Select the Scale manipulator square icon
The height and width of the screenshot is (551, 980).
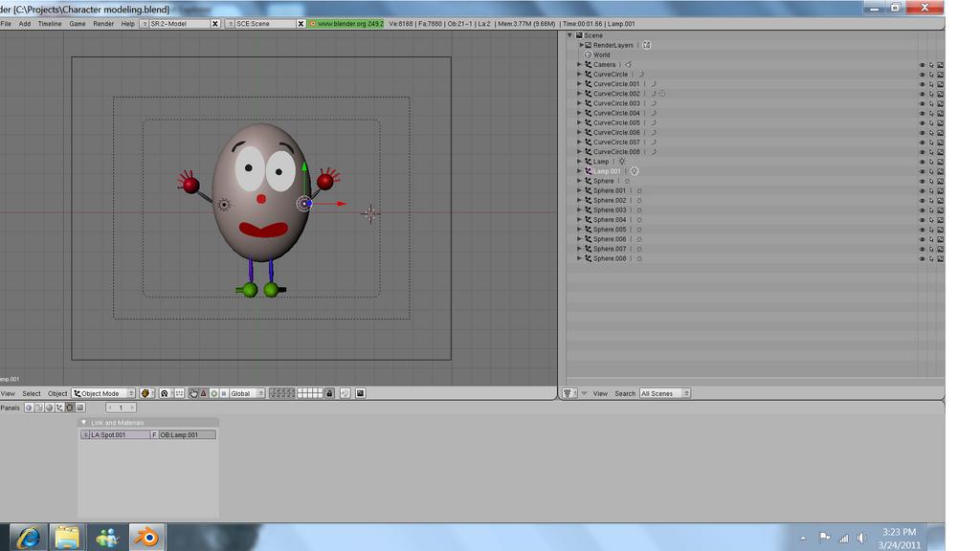(x=224, y=393)
